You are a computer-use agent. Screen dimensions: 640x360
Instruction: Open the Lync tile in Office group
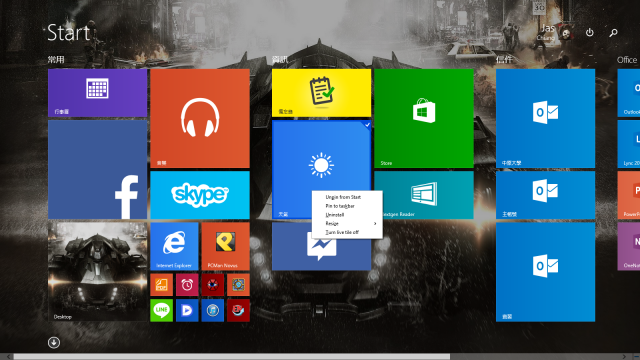click(x=629, y=144)
